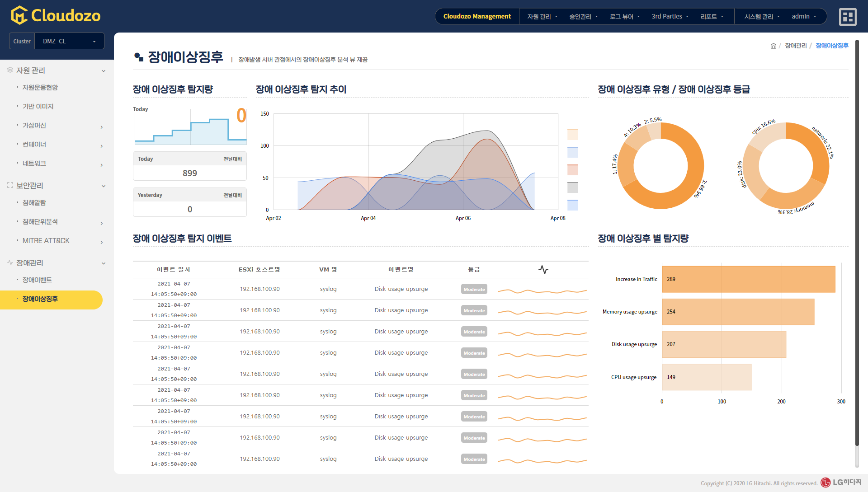Open the grid dashboard icon top-right
Viewport: 868px width, 492px height.
[848, 17]
